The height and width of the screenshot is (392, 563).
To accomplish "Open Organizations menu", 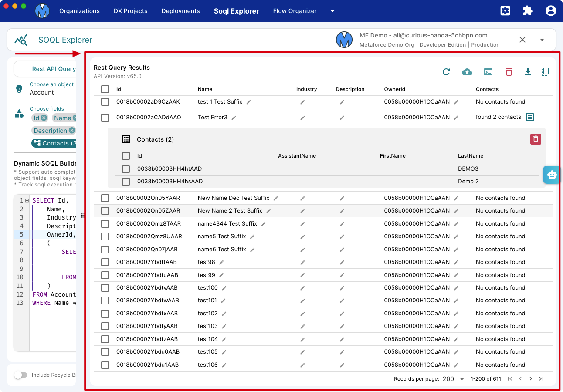I will coord(79,11).
